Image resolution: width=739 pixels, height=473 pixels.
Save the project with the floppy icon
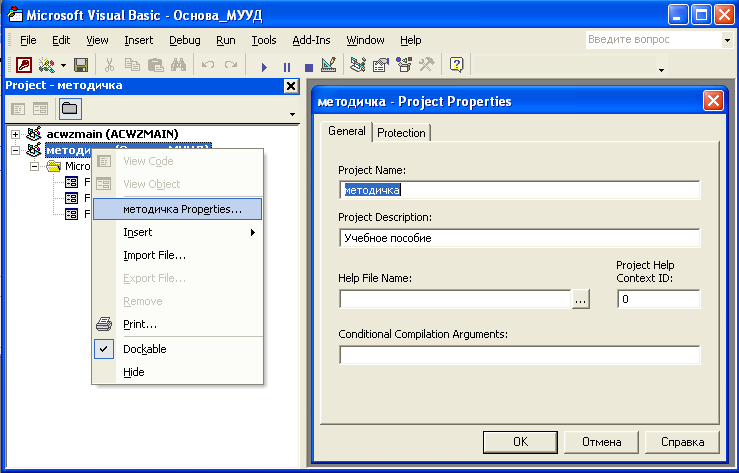coord(81,65)
